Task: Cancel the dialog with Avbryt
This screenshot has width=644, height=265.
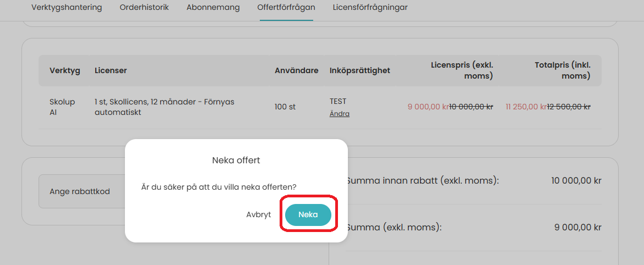Action: coord(259,214)
